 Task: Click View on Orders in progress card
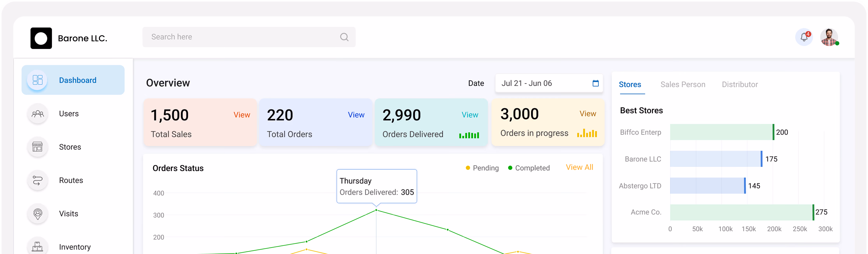pyautogui.click(x=588, y=114)
